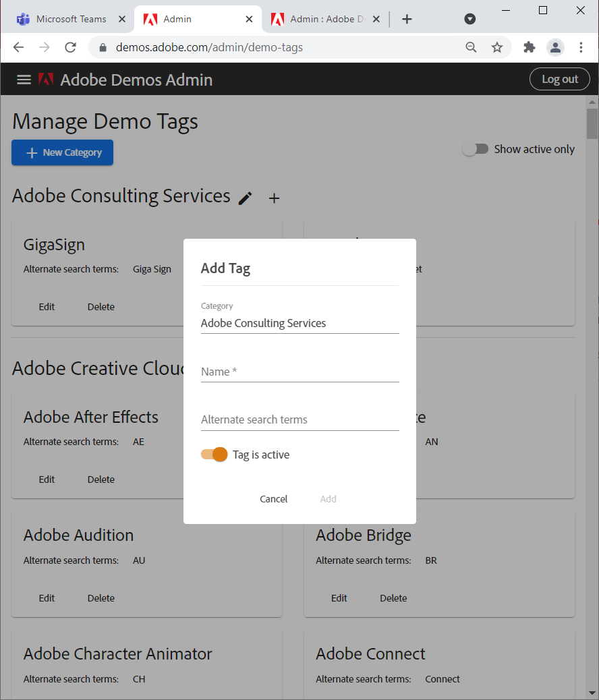Image resolution: width=599 pixels, height=700 pixels.
Task: Click the page vertical scrollbar thumb
Action: tap(592, 123)
